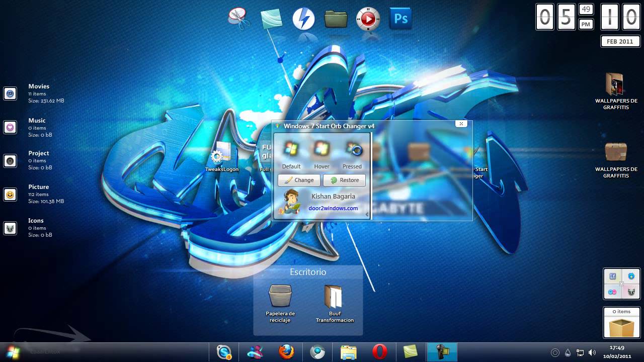Click the Windows Start orb
Screen dimensions: 644x362
click(x=13, y=352)
